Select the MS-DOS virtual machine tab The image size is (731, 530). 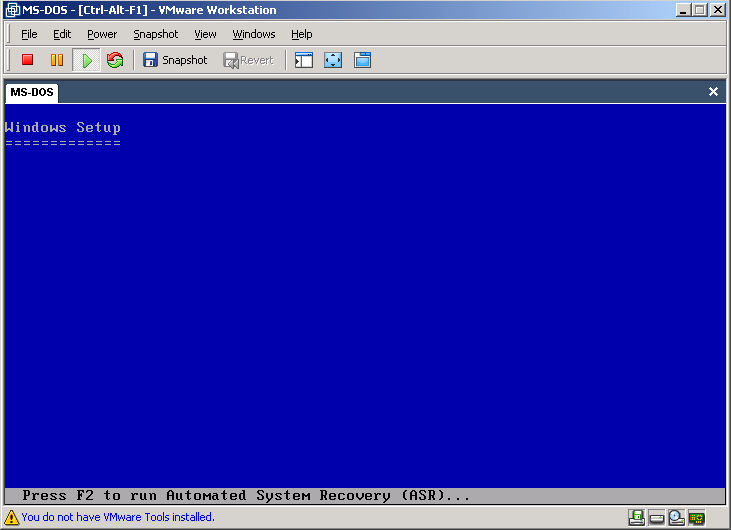[32, 92]
